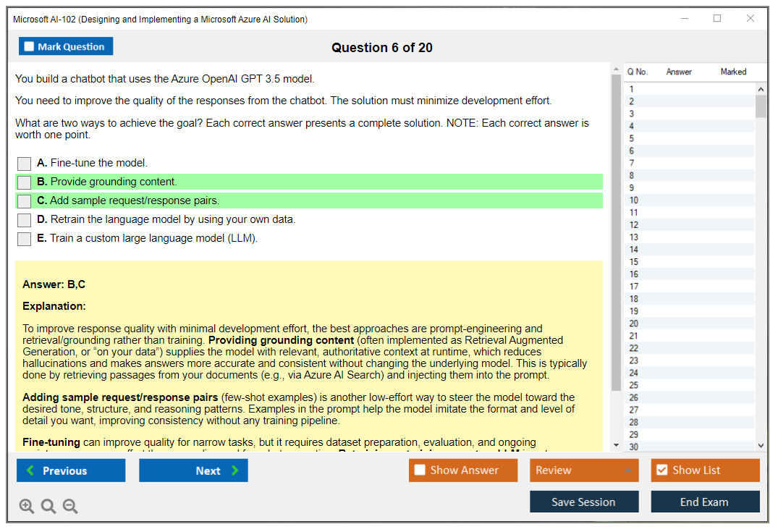Check option A Fine-tune the model
This screenshot has width=778, height=532.
(x=25, y=164)
